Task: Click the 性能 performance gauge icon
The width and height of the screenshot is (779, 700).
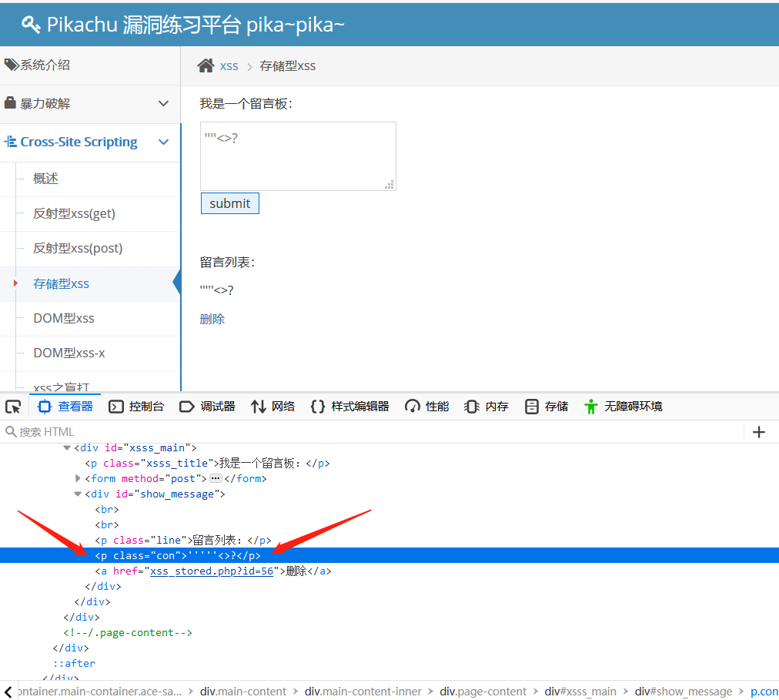Action: click(x=413, y=407)
